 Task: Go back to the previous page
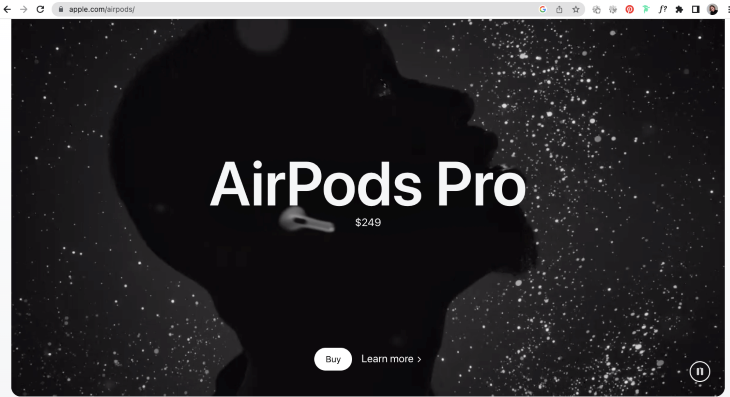pyautogui.click(x=7, y=9)
